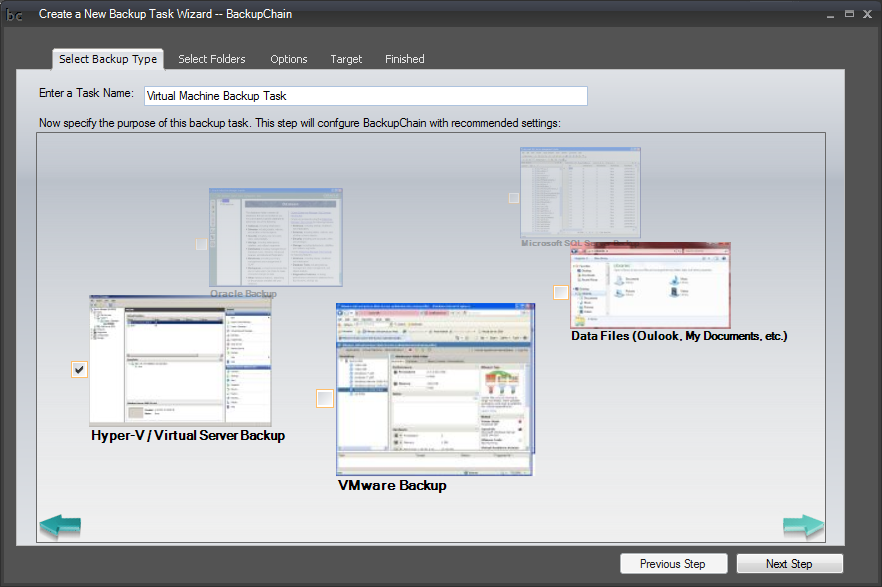Select the VMware Backup screenshot thumbnail
The height and width of the screenshot is (587, 882).
pyautogui.click(x=435, y=389)
